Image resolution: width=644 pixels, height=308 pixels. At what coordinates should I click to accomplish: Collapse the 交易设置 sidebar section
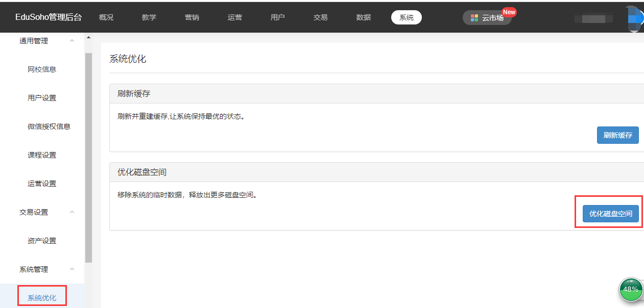coord(72,212)
